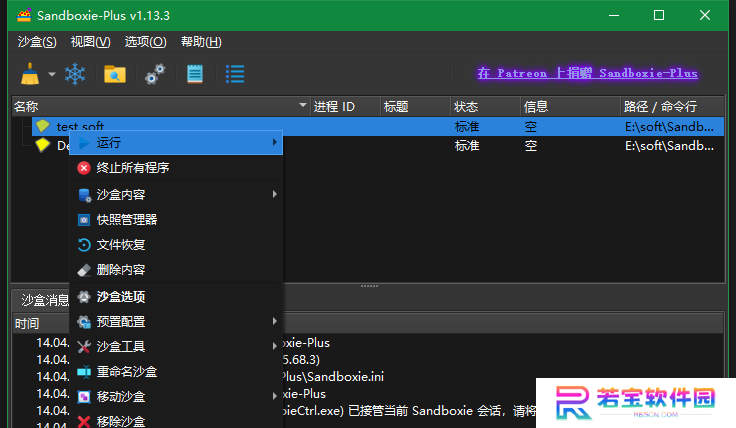
Task: Click the 路径 / 命令行 column header
Action: (672, 107)
